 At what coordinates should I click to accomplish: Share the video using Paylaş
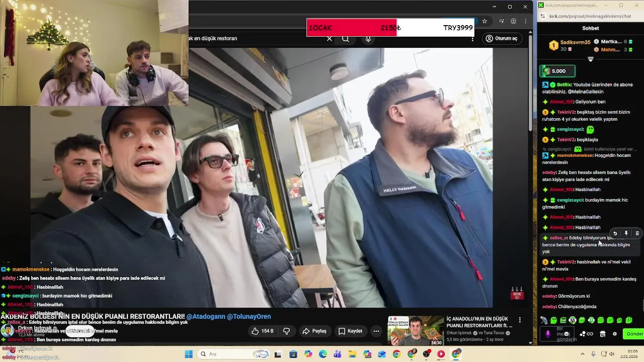pyautogui.click(x=314, y=331)
